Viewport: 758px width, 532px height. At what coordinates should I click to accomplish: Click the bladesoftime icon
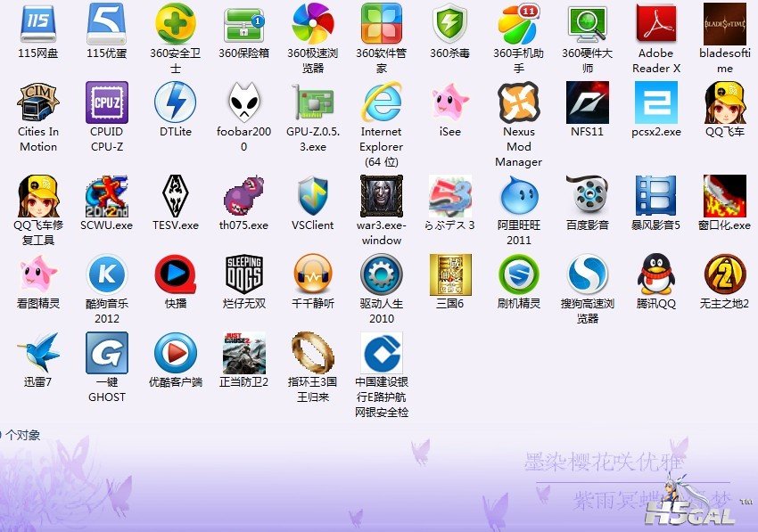[725, 22]
